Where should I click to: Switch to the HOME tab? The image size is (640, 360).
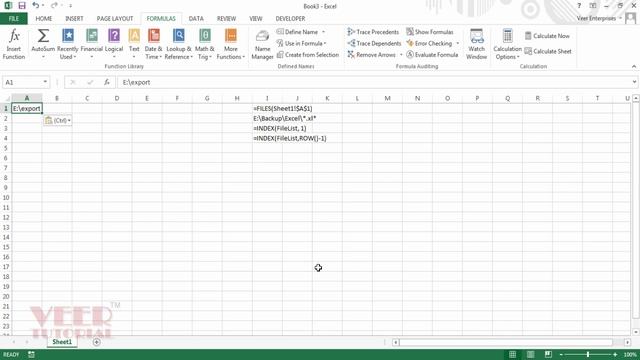pos(44,19)
